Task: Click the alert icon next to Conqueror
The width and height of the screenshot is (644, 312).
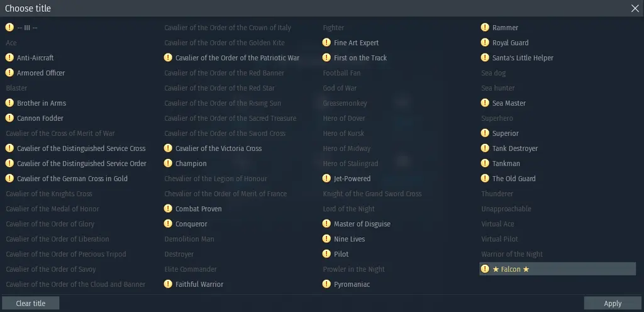Action: pos(168,224)
